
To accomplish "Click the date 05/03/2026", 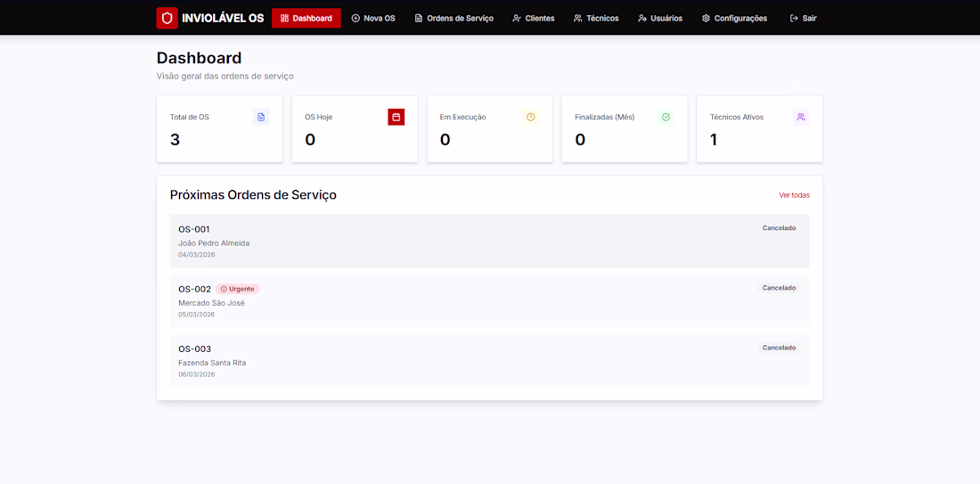I will 196,315.
